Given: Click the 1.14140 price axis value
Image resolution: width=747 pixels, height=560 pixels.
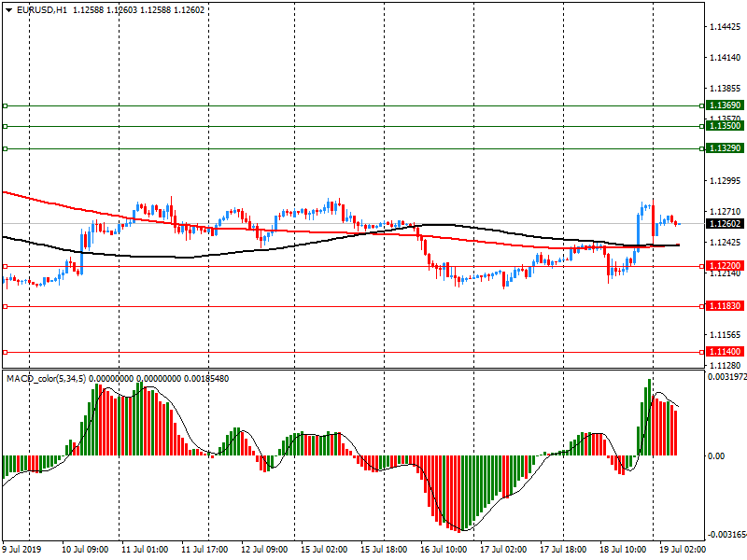Looking at the screenshot, I should tap(726, 58).
